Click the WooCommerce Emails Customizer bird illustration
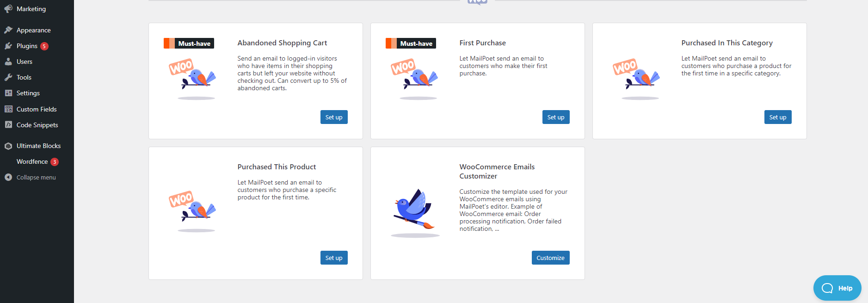 pyautogui.click(x=415, y=213)
